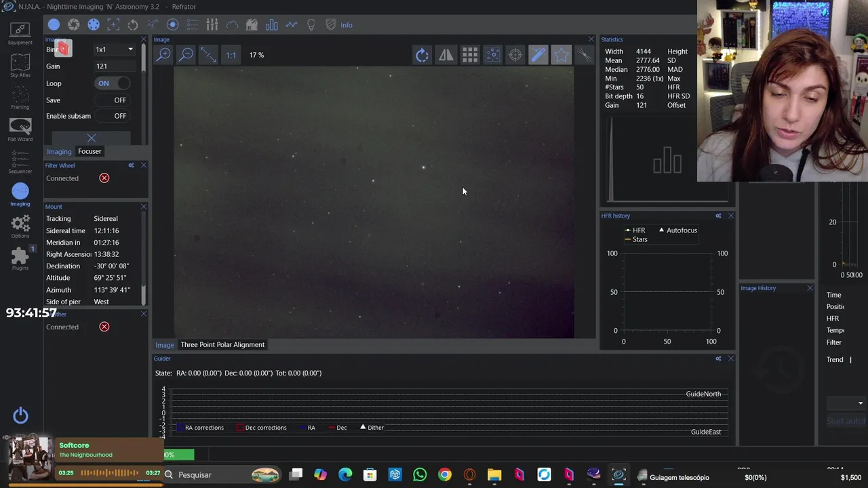
Task: Open Filter Wheel panel settings icon
Action: pos(131,165)
